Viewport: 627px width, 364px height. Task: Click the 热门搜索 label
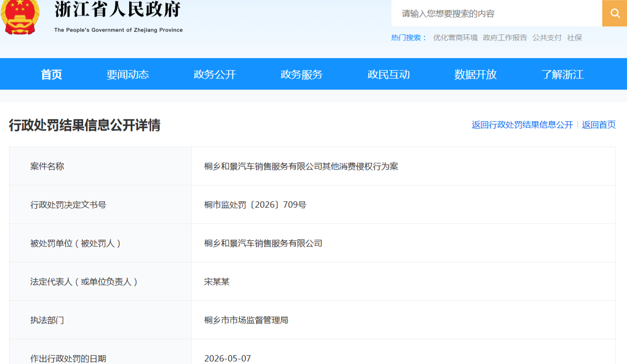pos(408,37)
